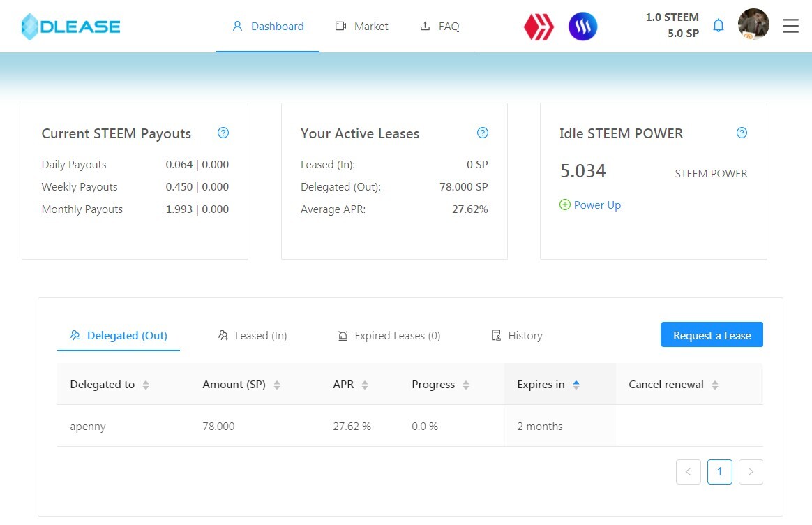Click the Idle STEEM POWER heading

621,133
